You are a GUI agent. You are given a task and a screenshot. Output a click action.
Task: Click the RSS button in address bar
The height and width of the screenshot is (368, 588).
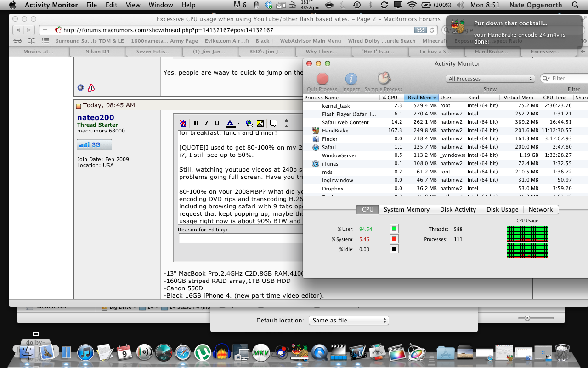click(420, 30)
